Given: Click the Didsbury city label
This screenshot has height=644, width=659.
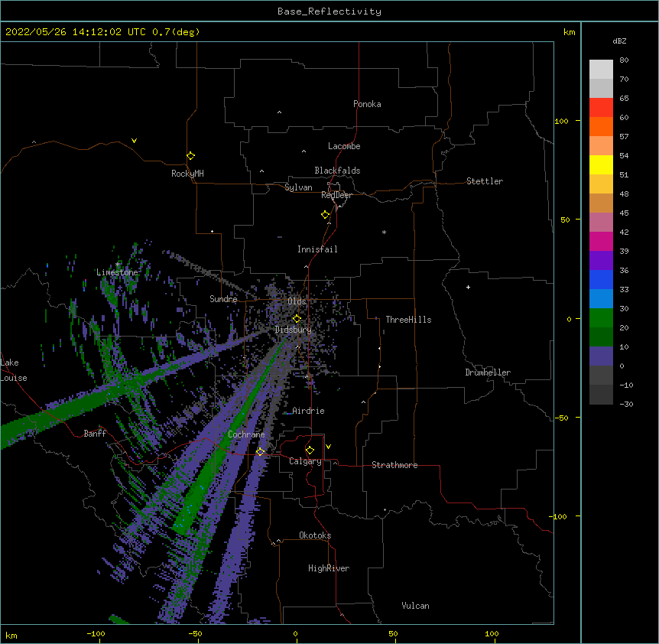Looking at the screenshot, I should click(294, 330).
